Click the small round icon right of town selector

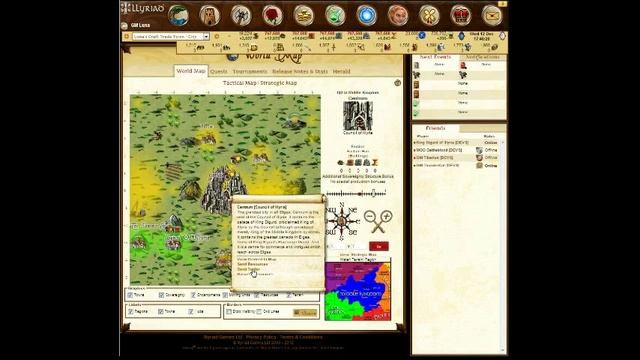[217, 36]
